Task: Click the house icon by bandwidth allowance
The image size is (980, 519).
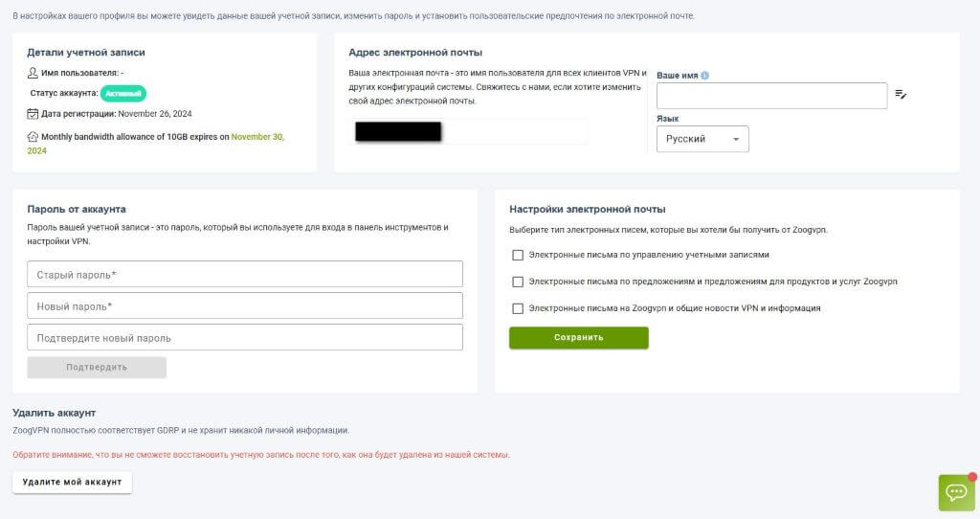Action: point(33,136)
